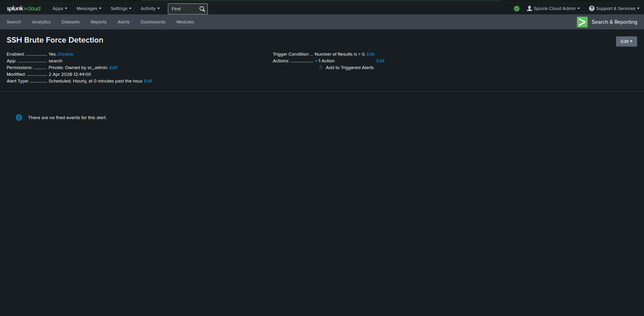Expand Support & Services menu
Screen dimensions: 644x316
click(x=614, y=8)
